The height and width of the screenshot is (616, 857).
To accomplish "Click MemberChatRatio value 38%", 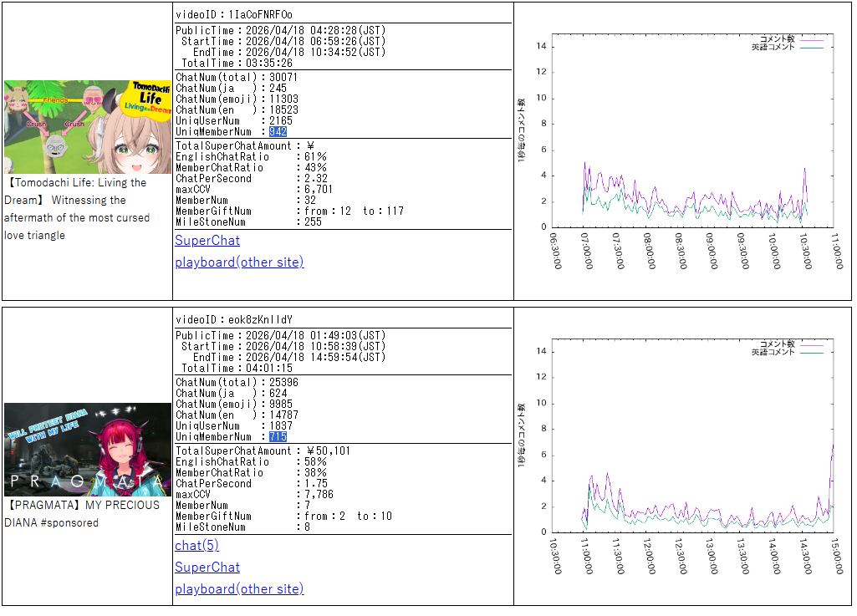I will click(x=315, y=473).
